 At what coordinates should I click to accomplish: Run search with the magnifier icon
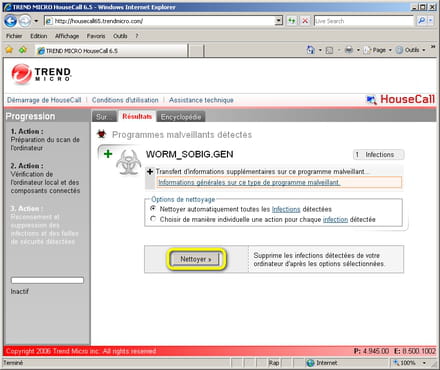(421, 21)
